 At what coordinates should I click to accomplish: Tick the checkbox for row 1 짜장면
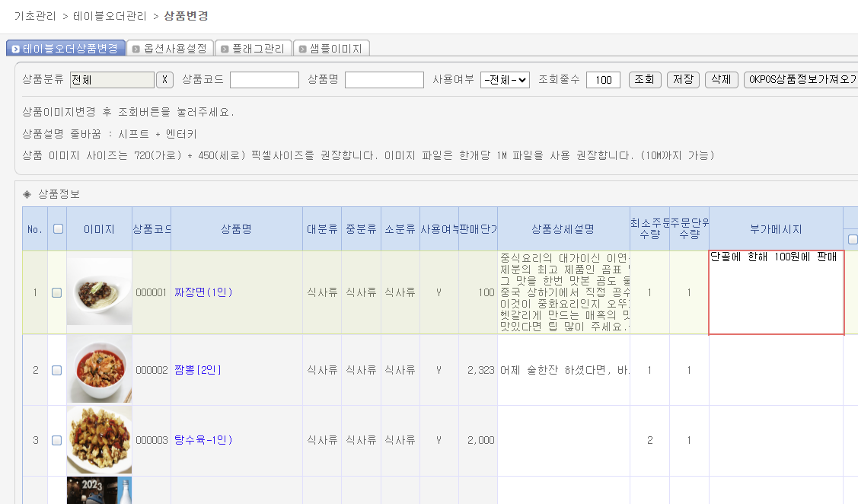[57, 292]
